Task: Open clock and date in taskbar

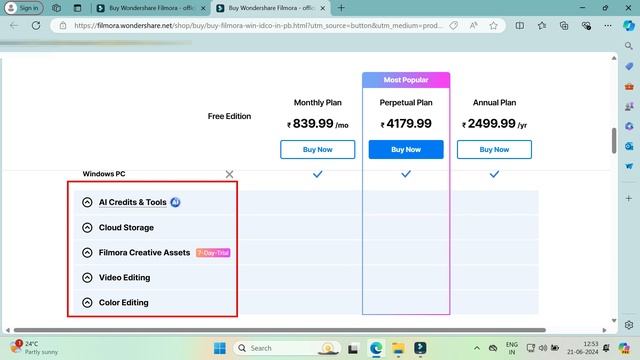Action: (582, 348)
